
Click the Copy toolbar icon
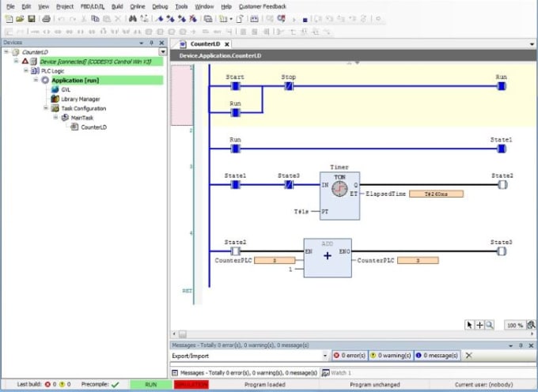click(95, 19)
